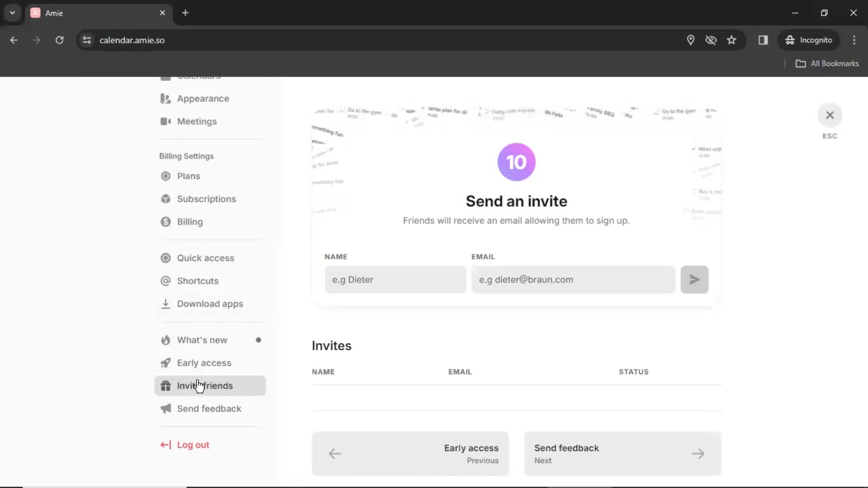The width and height of the screenshot is (868, 488).
Task: Click the Appearance settings item
Action: coord(203,99)
